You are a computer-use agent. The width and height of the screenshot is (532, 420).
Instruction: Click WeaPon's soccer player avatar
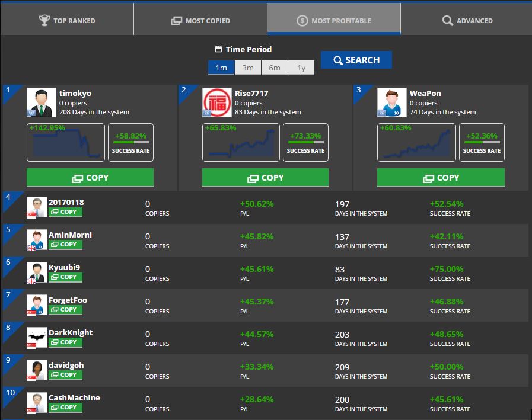pos(391,102)
